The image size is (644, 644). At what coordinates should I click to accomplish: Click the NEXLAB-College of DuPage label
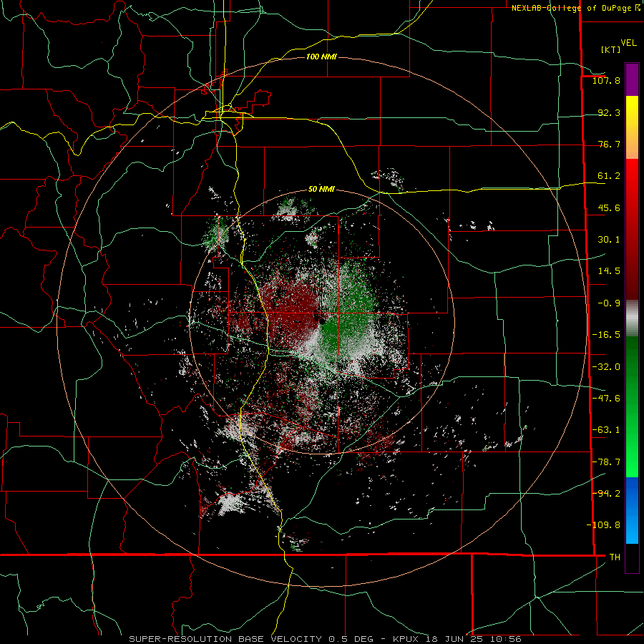[572, 8]
